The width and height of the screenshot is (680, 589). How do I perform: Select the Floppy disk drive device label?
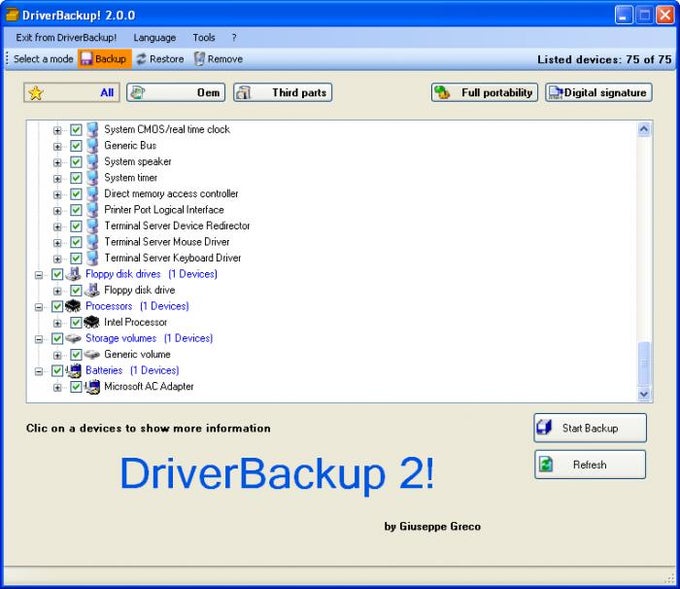[x=140, y=290]
